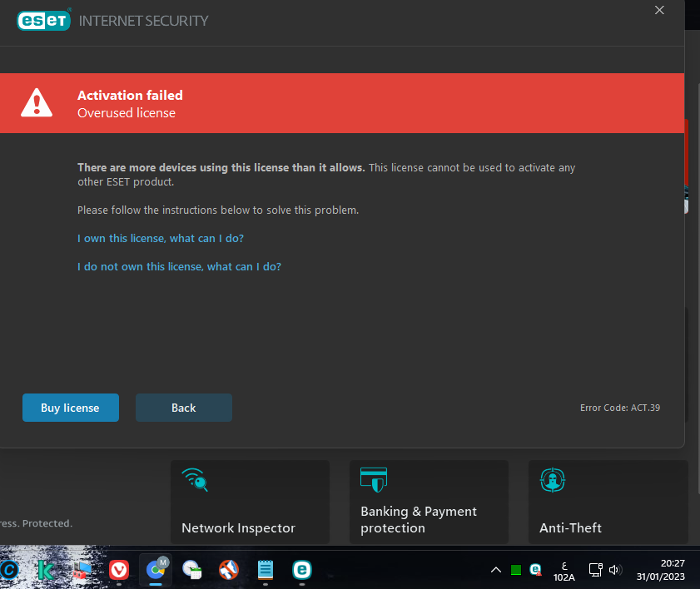This screenshot has height=589, width=700.
Task: Click the green square tray icon
Action: (515, 570)
